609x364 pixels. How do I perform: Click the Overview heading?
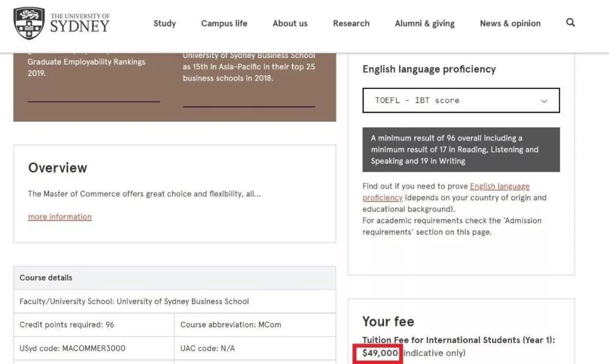[58, 168]
